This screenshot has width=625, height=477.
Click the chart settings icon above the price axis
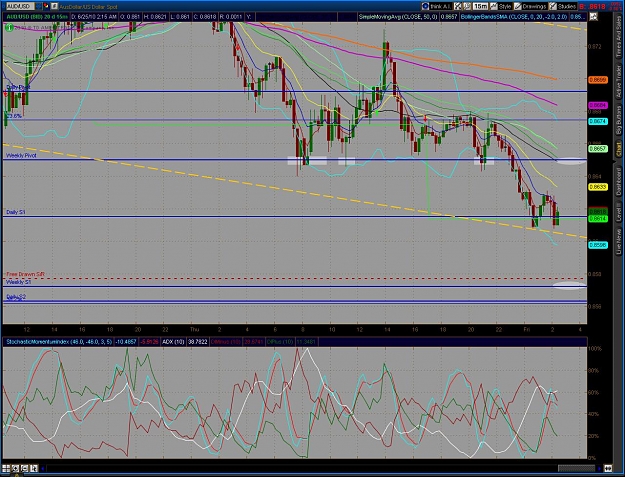click(x=593, y=17)
